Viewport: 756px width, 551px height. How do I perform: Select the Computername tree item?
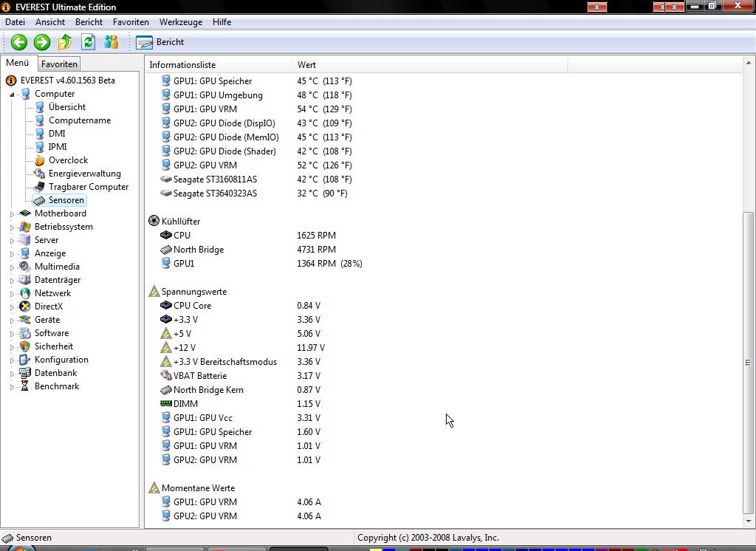[x=80, y=120]
